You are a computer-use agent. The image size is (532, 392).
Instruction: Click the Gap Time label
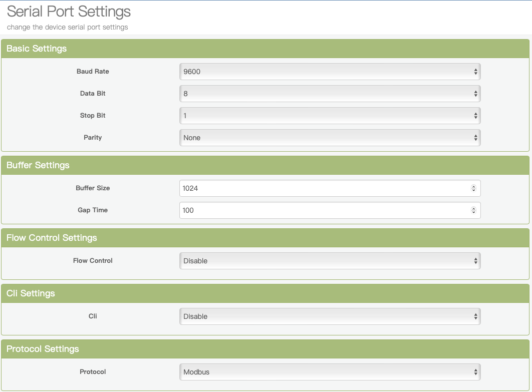click(x=93, y=210)
